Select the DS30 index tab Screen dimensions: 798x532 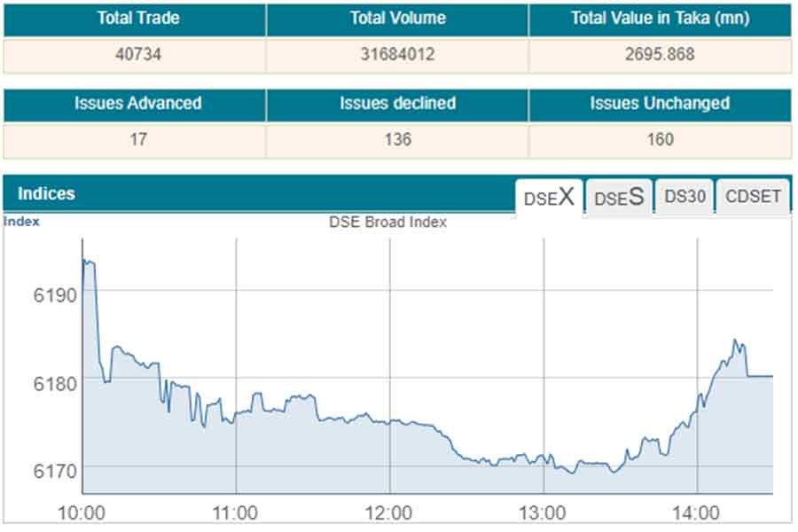click(685, 197)
